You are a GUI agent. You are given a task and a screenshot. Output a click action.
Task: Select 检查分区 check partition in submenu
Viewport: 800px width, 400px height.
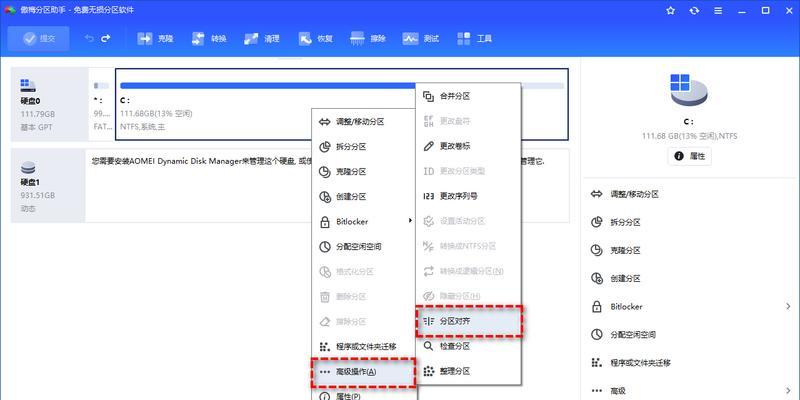click(468, 346)
